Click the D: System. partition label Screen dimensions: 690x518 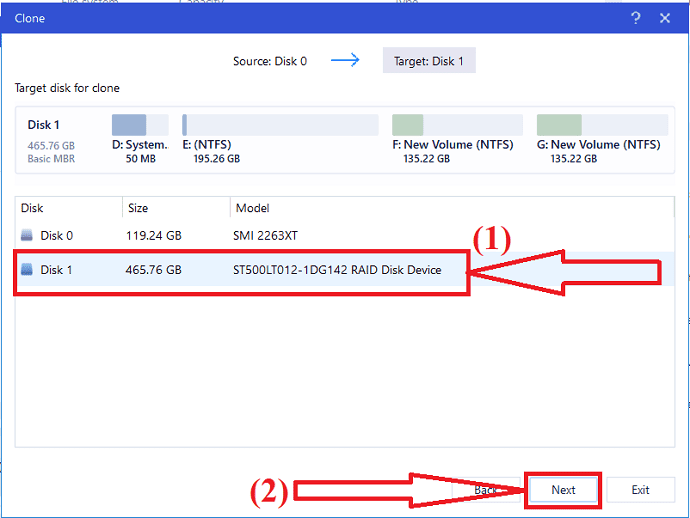tap(140, 144)
